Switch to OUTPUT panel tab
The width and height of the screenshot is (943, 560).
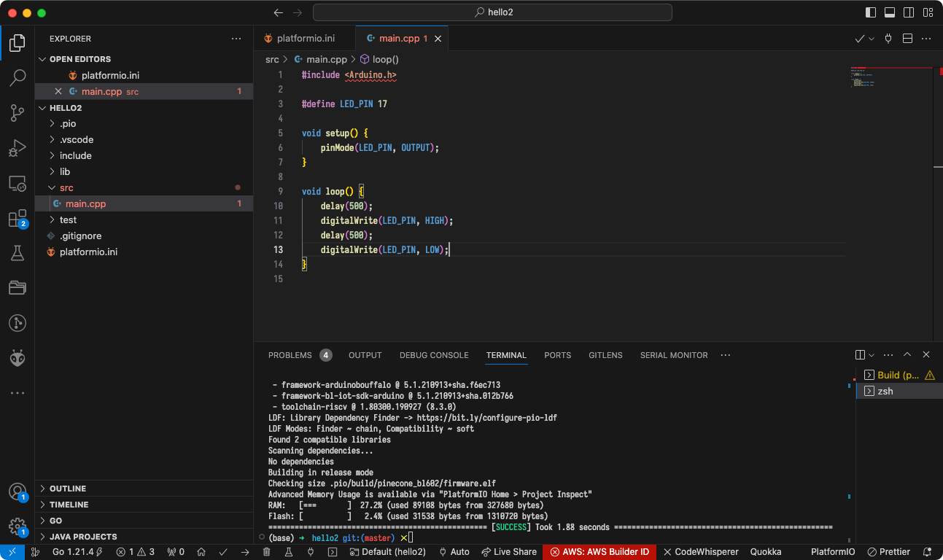pyautogui.click(x=365, y=355)
